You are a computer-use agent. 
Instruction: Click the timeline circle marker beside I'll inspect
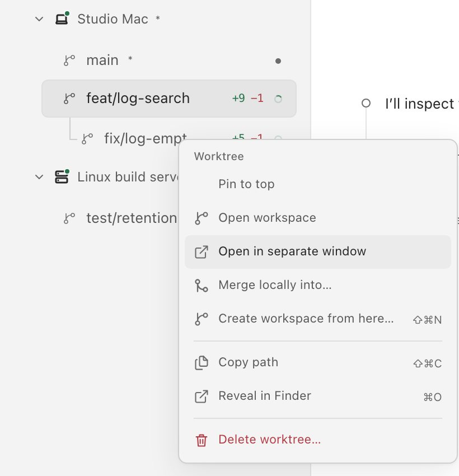[x=366, y=103]
